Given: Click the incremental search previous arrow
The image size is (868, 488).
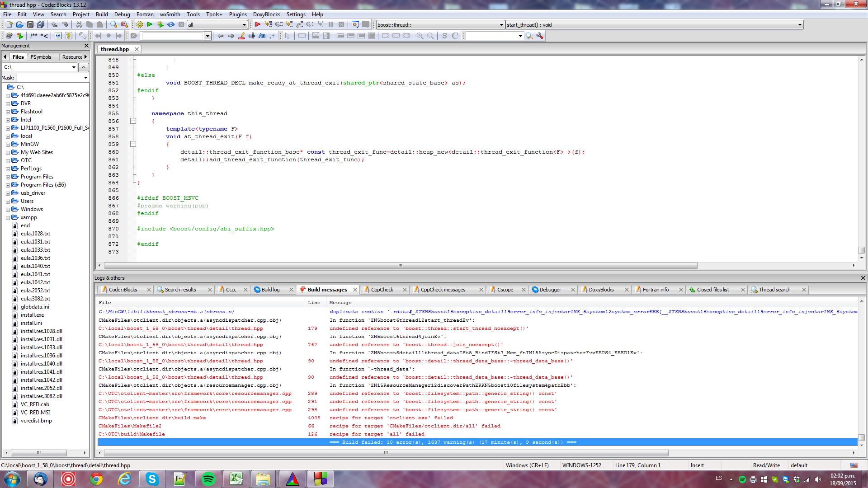Looking at the screenshot, I should click(220, 36).
